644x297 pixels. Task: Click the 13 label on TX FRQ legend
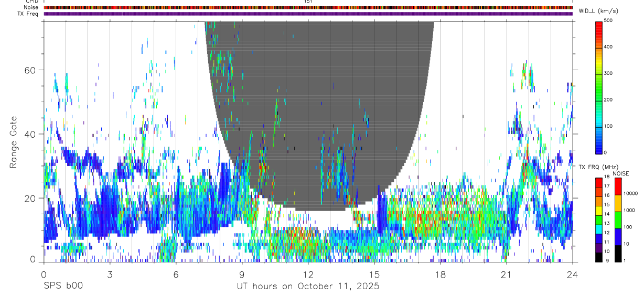[607, 223]
